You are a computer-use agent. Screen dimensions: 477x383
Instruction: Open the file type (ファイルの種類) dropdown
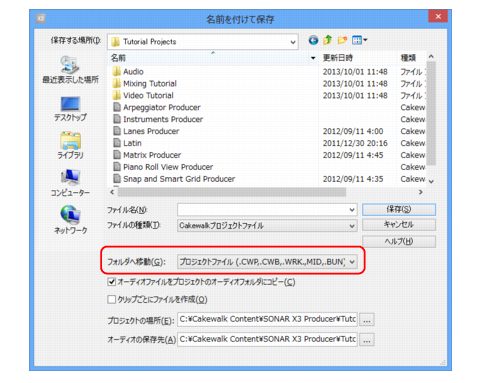click(x=267, y=226)
